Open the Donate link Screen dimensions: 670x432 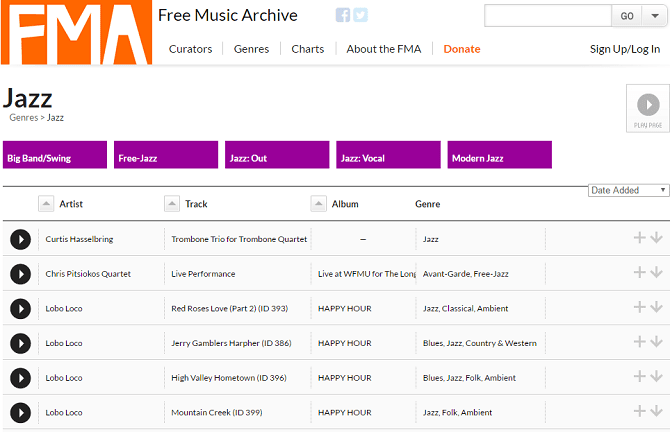click(462, 49)
